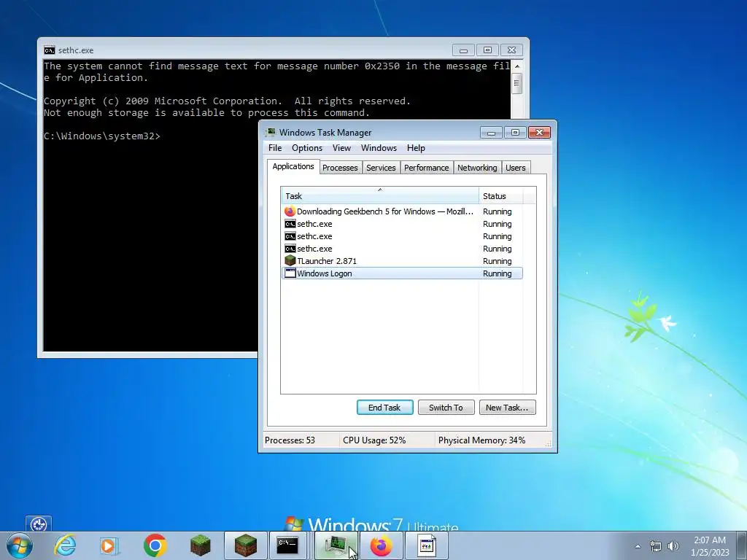
Task: Click the New Task... button
Action: coord(508,408)
